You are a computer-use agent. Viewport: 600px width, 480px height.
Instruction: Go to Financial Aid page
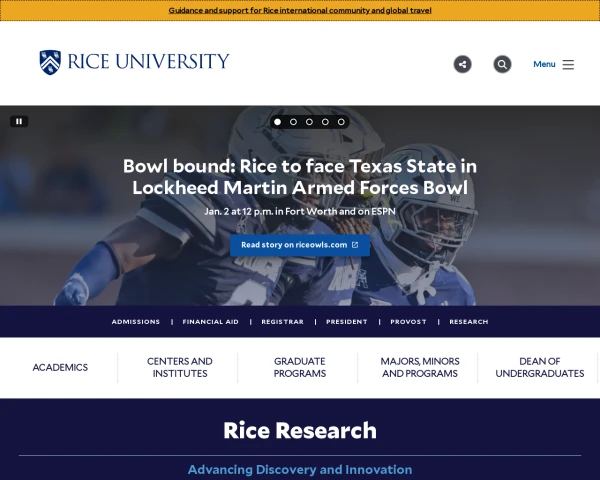(210, 322)
